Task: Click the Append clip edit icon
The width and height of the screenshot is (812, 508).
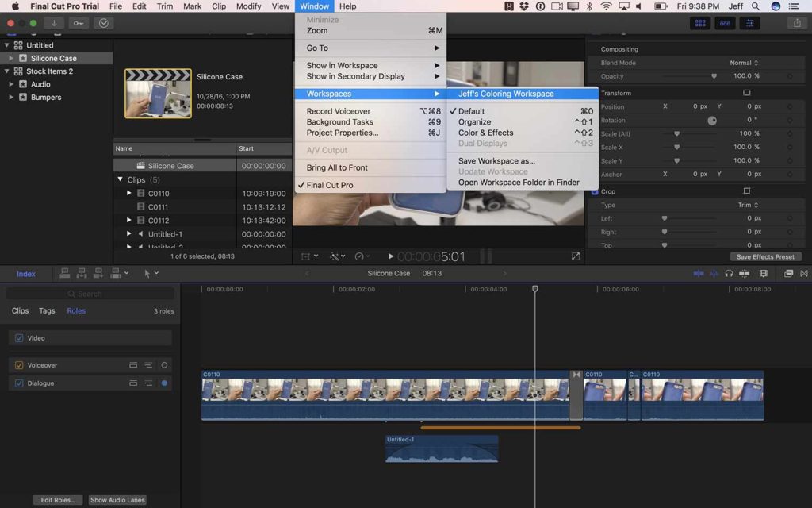Action: click(x=97, y=274)
